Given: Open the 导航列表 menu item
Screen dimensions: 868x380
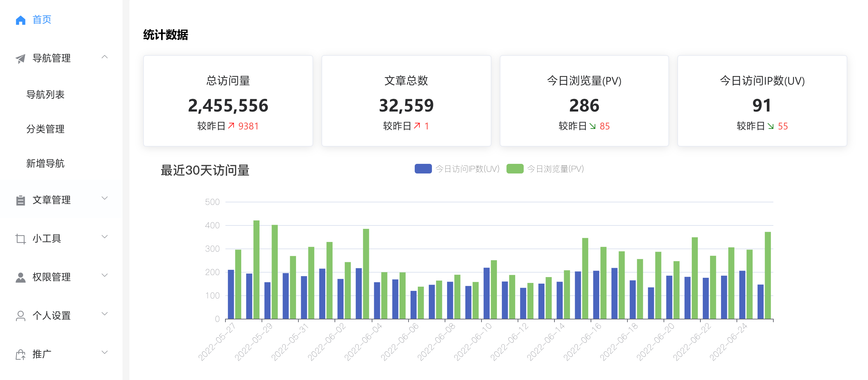Looking at the screenshot, I should 45,95.
